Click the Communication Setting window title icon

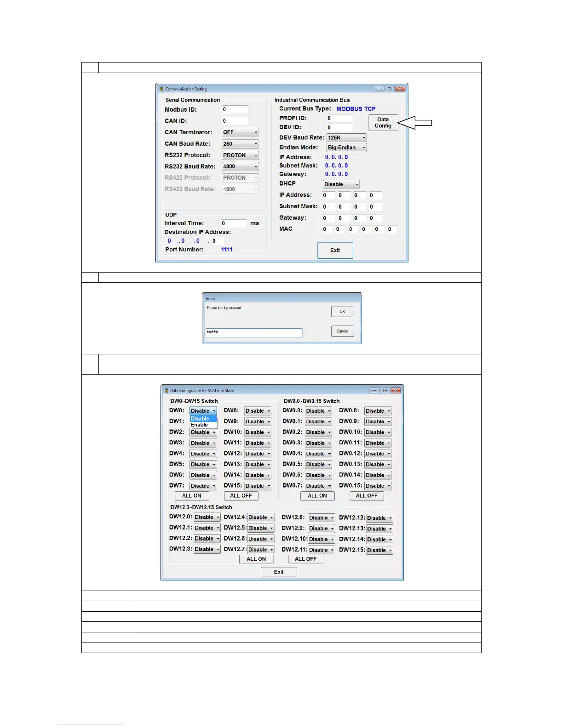(161, 89)
